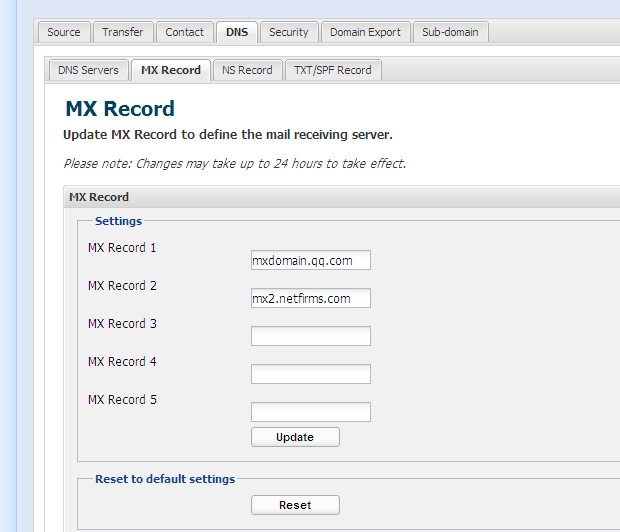
Task: Open the NS Record sub-tab
Action: click(x=248, y=70)
